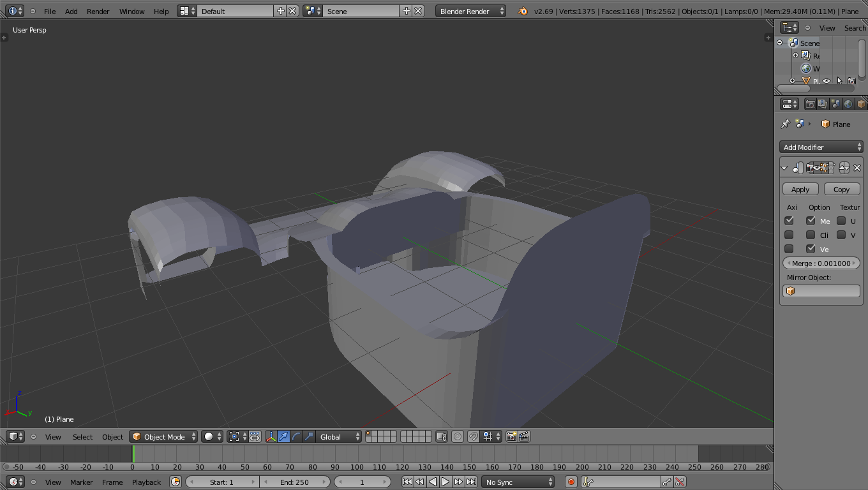Collapse the Mirror modifier panel triangle

(784, 168)
